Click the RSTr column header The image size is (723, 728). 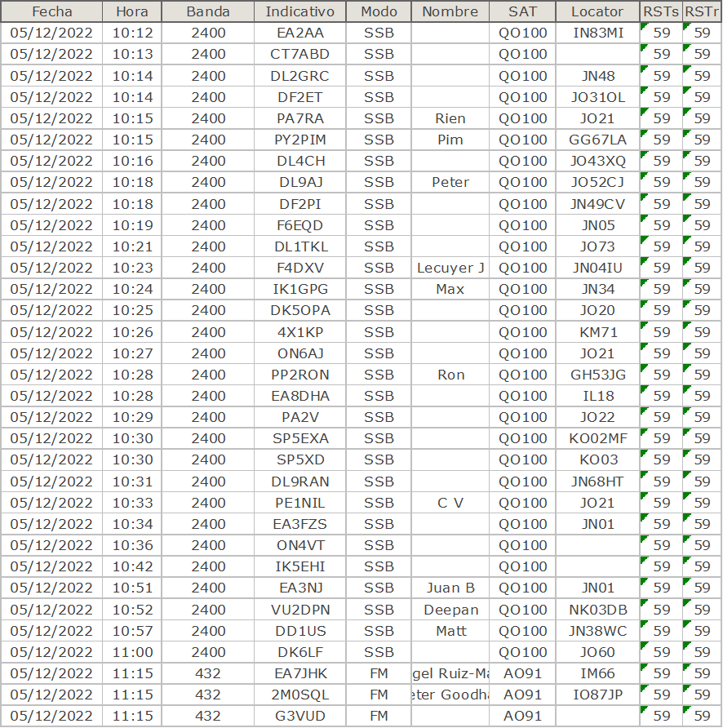(x=702, y=11)
